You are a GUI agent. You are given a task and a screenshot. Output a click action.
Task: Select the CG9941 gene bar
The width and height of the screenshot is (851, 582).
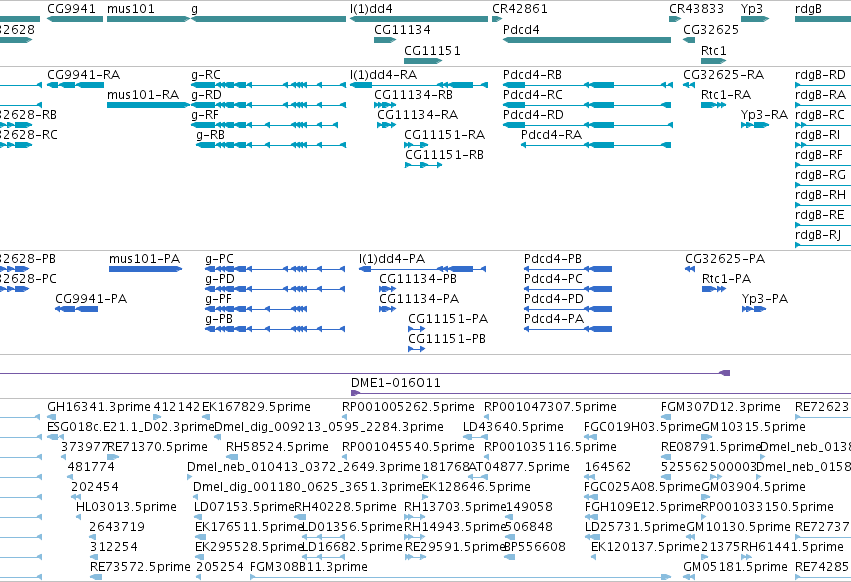75,19
